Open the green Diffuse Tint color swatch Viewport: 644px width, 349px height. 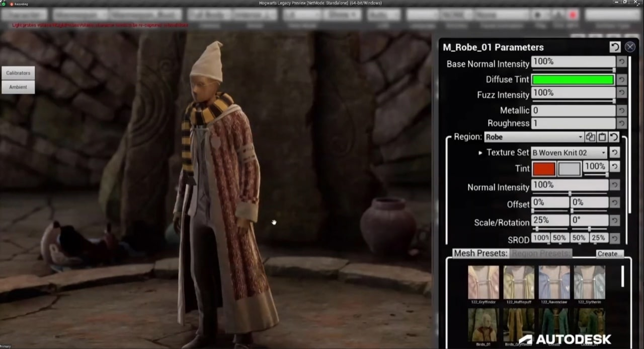click(x=573, y=80)
